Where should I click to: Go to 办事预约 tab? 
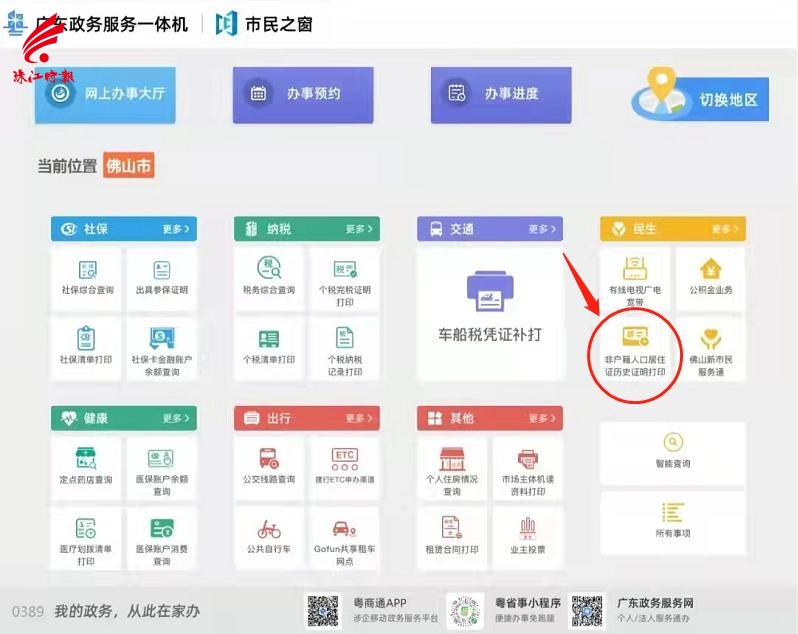303,95
